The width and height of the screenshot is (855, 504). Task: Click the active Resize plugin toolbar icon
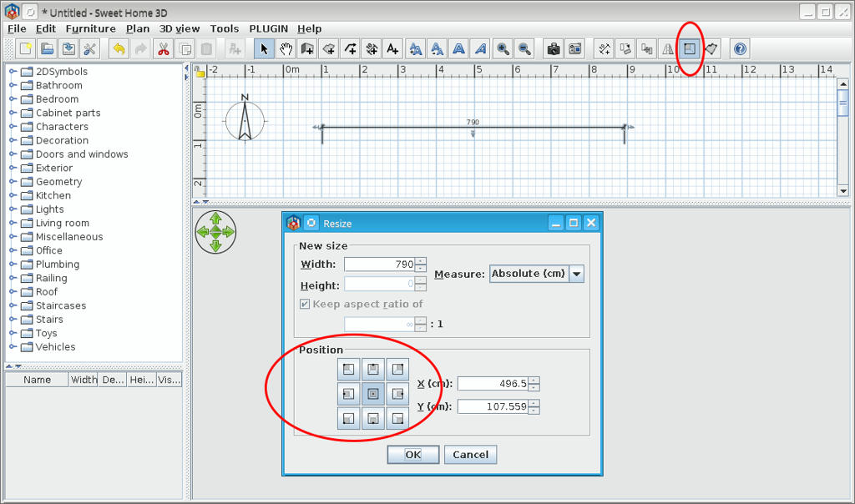[690, 49]
